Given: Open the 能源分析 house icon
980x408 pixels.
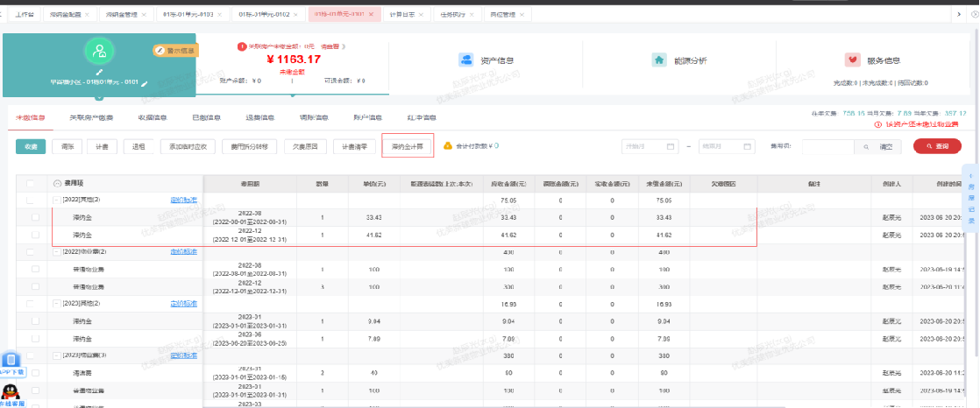Looking at the screenshot, I should (x=659, y=60).
